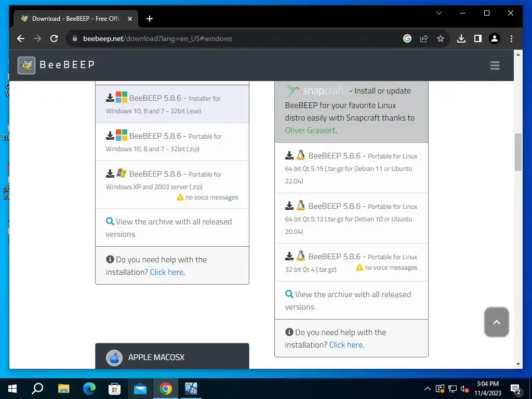Click the BeeBEEP bee logo icon

click(26, 65)
